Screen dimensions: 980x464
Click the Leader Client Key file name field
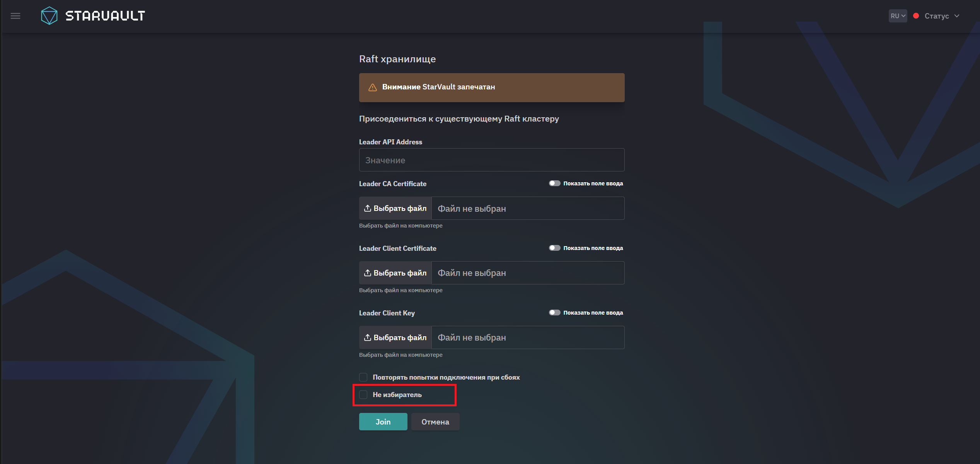pos(528,337)
